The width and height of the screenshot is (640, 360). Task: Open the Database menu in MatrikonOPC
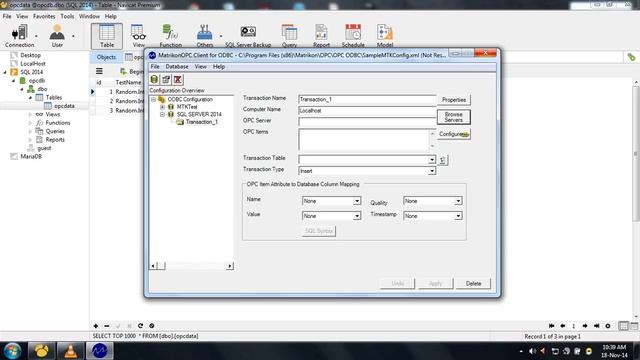point(177,67)
